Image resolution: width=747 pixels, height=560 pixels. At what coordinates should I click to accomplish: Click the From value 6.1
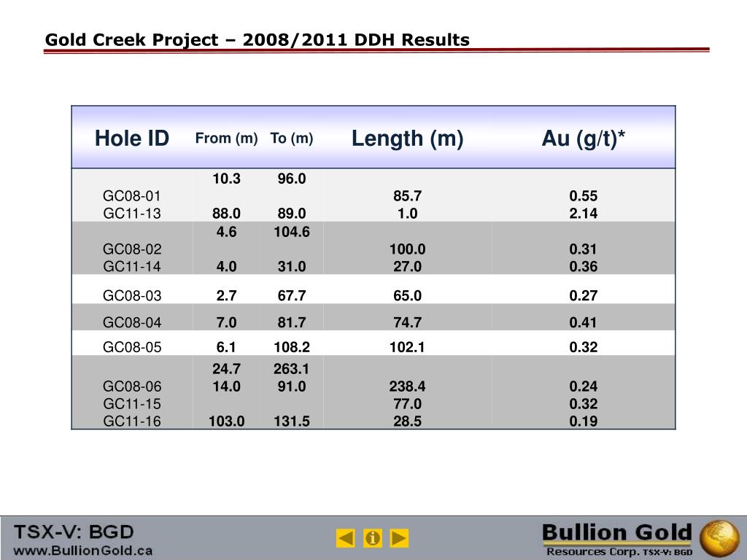tap(226, 347)
